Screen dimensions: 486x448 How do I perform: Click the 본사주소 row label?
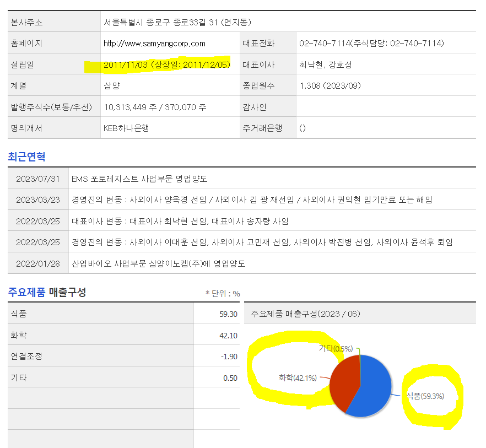[x=26, y=23]
